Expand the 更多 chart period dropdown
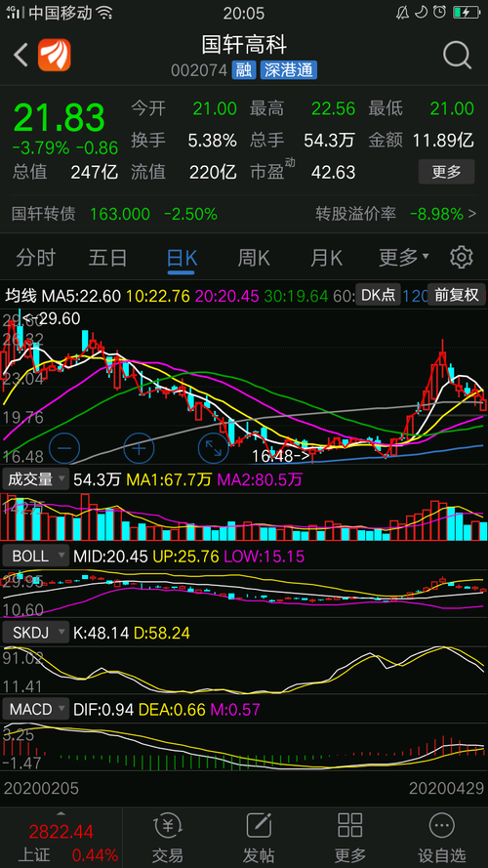 point(404,258)
